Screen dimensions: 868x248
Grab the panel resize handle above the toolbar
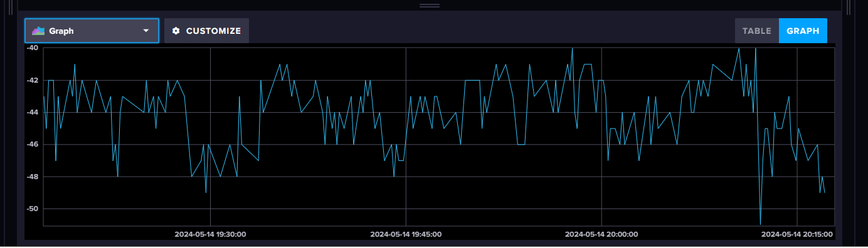430,5
